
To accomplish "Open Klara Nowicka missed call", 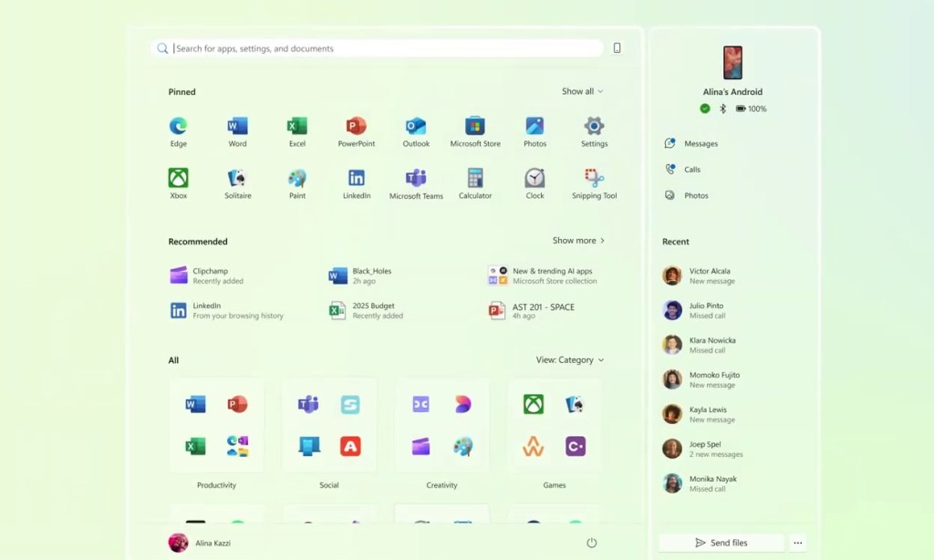I will pos(700,345).
